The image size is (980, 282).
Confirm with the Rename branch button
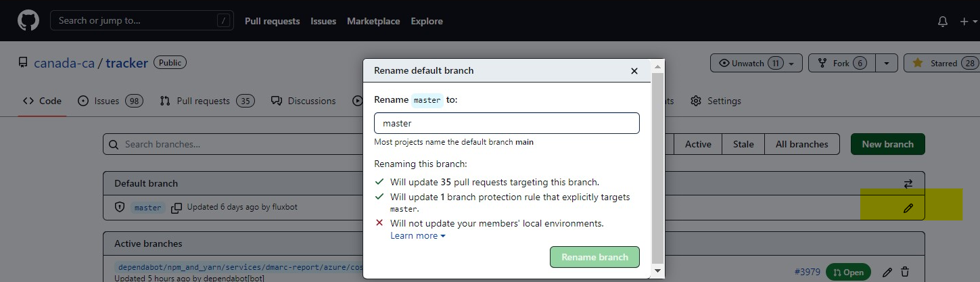click(594, 257)
